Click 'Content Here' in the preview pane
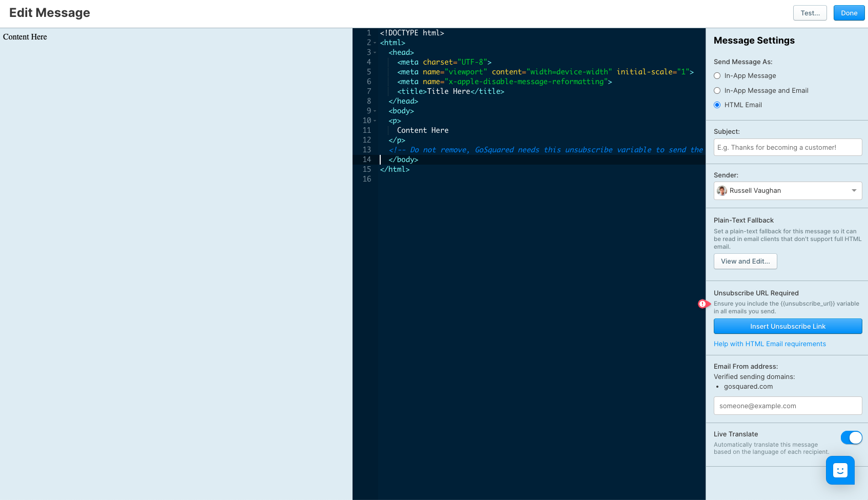Screen dimensions: 868x500 coord(25,37)
